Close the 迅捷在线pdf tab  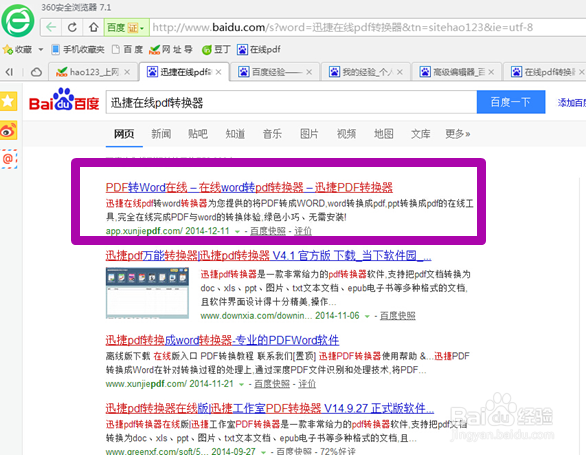(x=219, y=72)
